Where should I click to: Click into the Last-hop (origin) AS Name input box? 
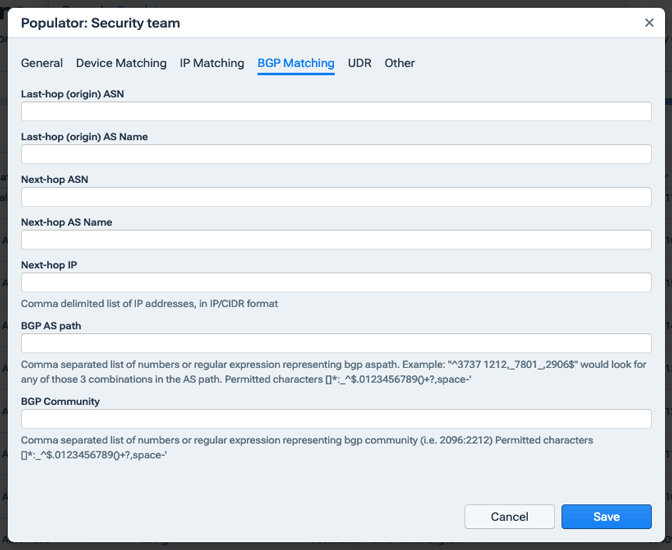click(x=336, y=154)
